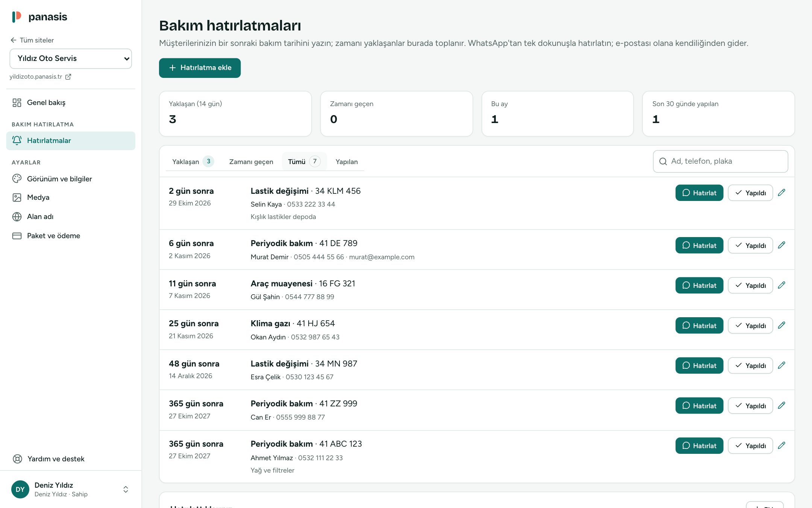Viewport: 812px width, 508px height.
Task: Click the pencil icon for 41 ZZ 999
Action: (x=782, y=406)
